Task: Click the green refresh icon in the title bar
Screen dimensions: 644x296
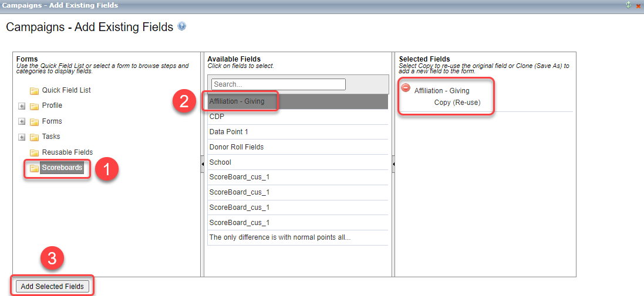Action: coord(629,5)
